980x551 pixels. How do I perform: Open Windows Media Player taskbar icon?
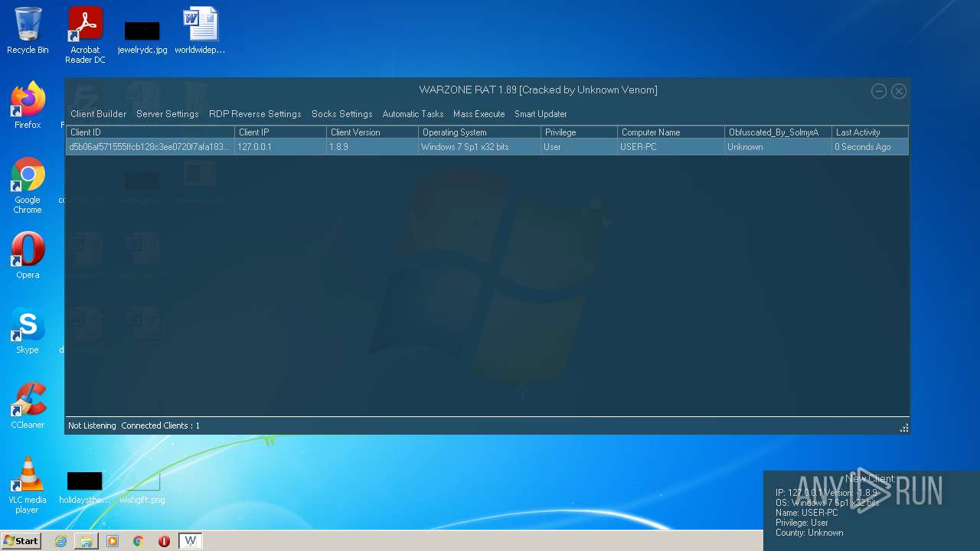coord(113,541)
